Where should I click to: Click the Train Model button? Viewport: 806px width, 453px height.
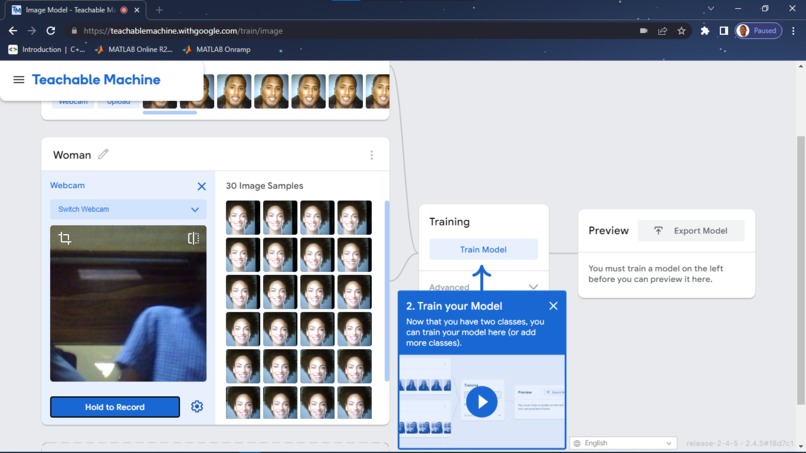pos(483,249)
